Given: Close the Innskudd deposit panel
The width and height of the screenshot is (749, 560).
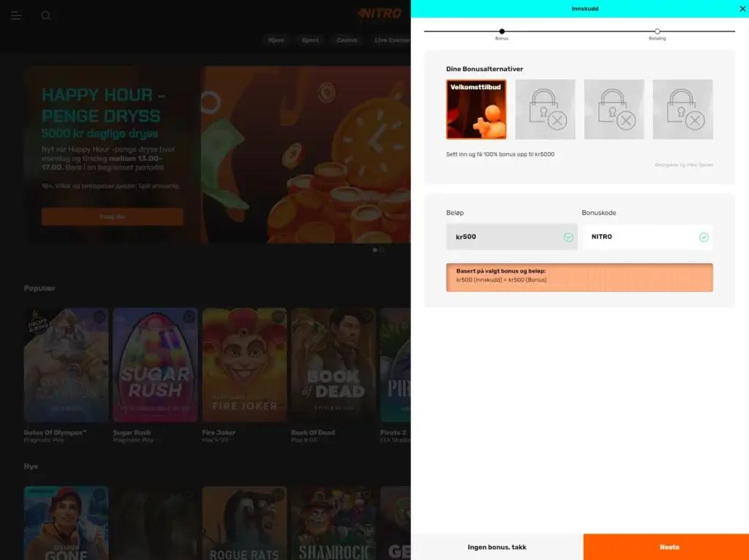Looking at the screenshot, I should (x=742, y=9).
